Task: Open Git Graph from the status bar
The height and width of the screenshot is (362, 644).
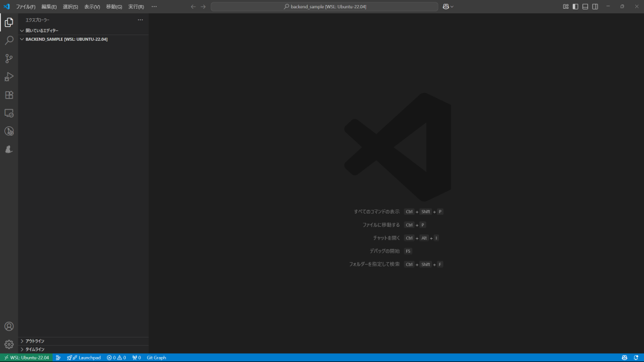Action: click(157, 358)
